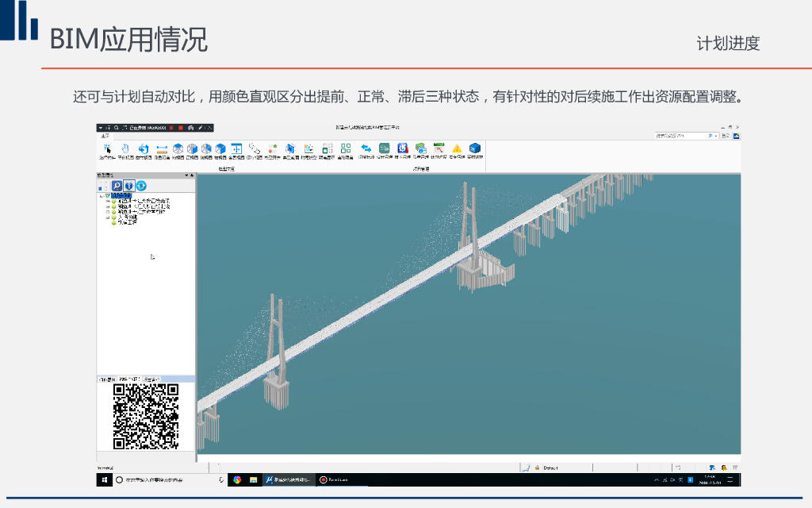Take a snapshot with recorder camera icon
The image size is (812, 508).
[x=191, y=128]
